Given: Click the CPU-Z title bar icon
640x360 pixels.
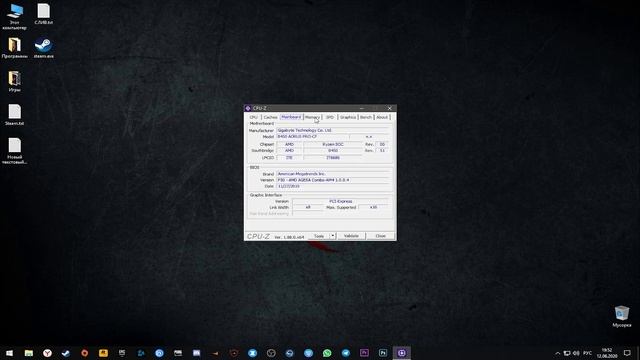Looking at the screenshot, I should point(248,108).
